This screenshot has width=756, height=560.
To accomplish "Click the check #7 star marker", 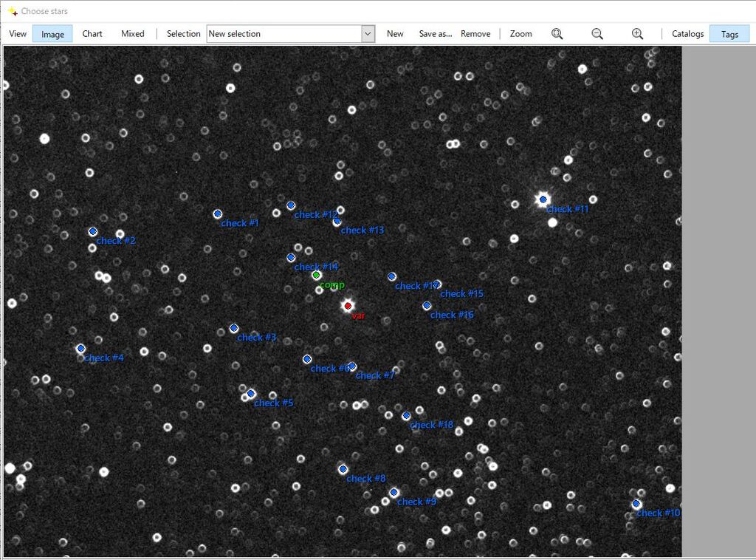I will tap(352, 366).
